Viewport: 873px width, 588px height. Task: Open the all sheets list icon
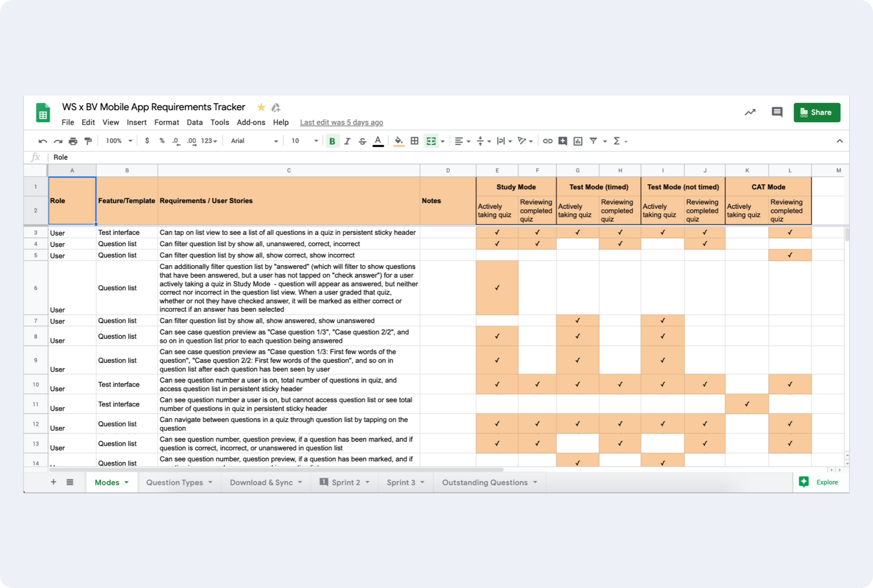70,482
